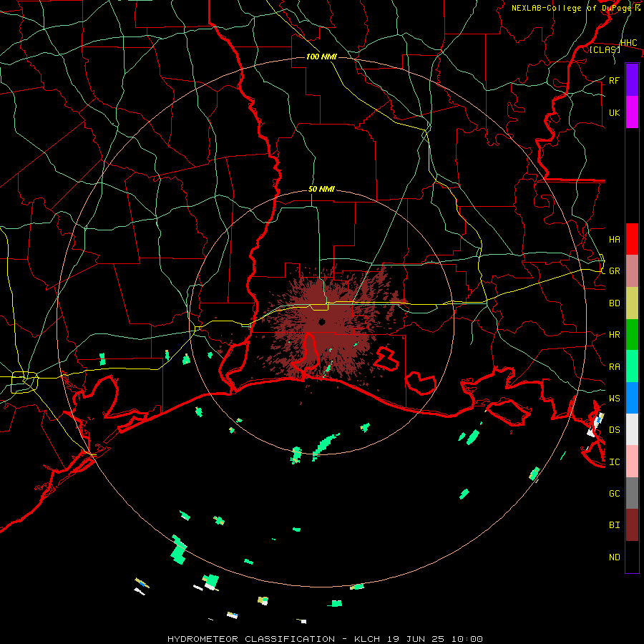
Task: Click the BD yellow legend swatch
Action: (632, 303)
